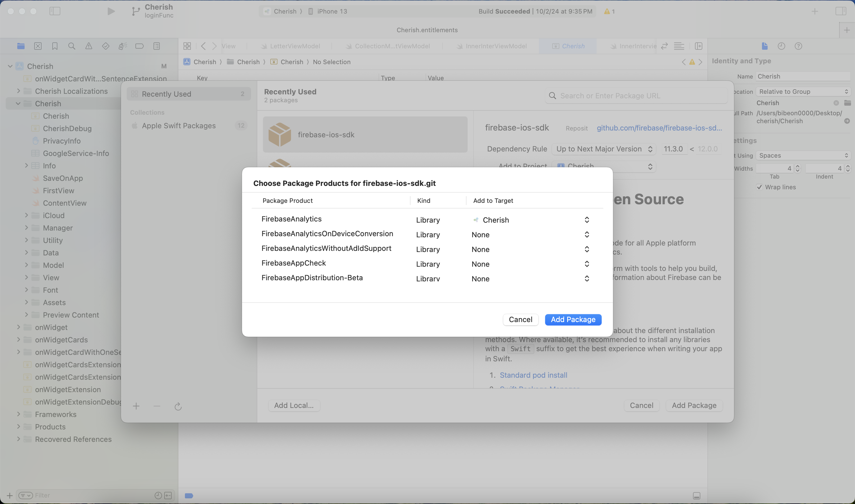Select the Cherish editor tab
The image size is (855, 504).
pyautogui.click(x=568, y=46)
